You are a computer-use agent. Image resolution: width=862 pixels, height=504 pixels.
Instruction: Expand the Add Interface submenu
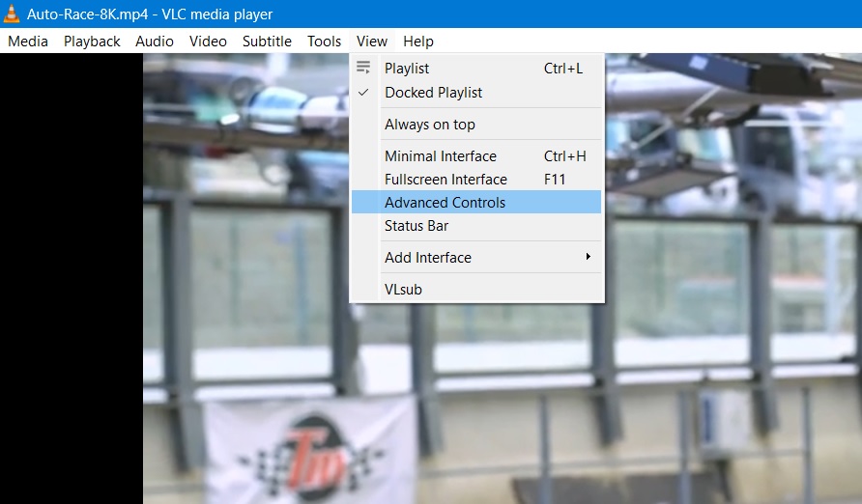point(476,257)
